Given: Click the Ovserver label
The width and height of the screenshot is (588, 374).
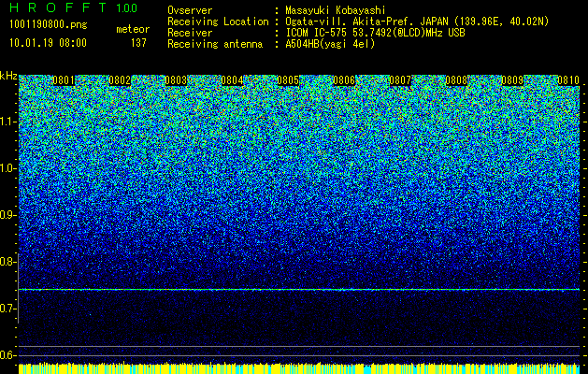Looking at the screenshot, I should point(190,10).
